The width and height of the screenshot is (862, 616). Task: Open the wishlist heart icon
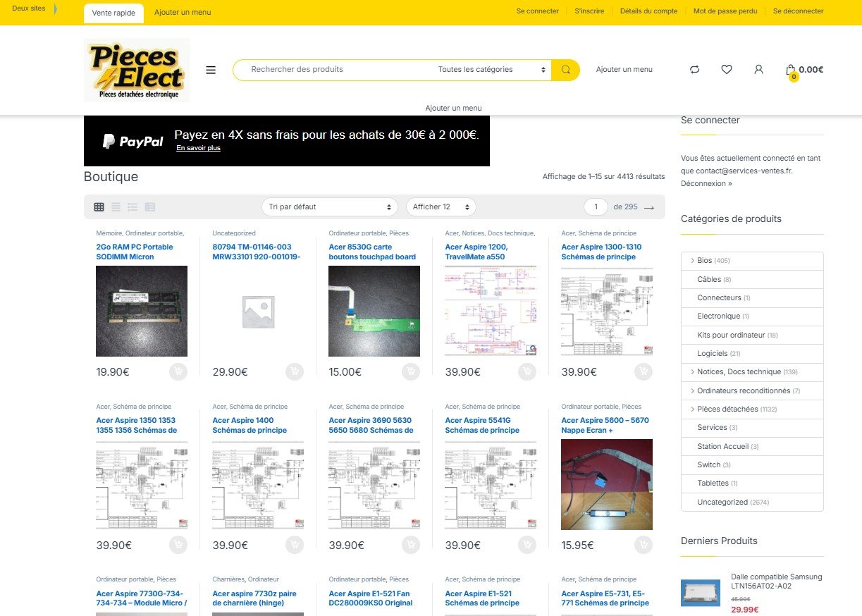[727, 69]
